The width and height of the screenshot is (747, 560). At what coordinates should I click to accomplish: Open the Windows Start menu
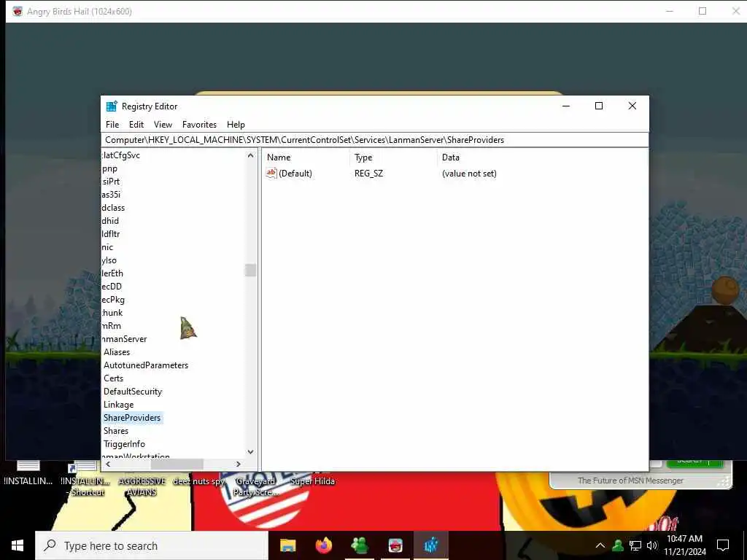[18, 545]
